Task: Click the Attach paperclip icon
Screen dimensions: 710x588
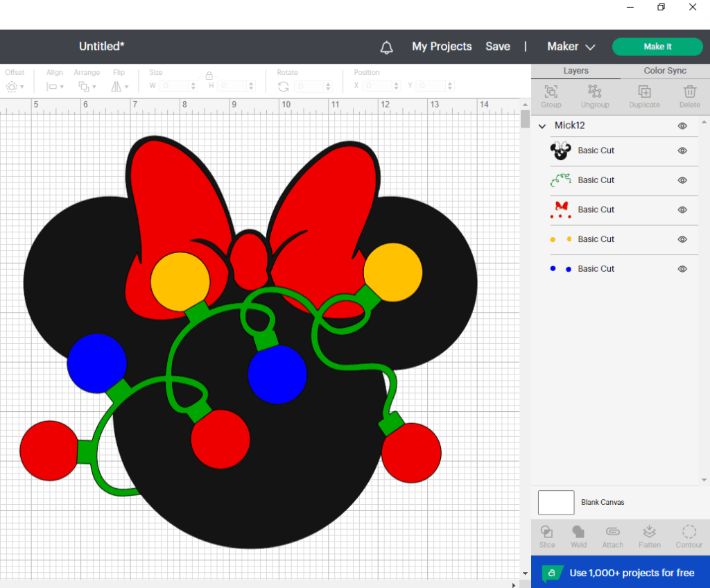Action: (x=612, y=532)
